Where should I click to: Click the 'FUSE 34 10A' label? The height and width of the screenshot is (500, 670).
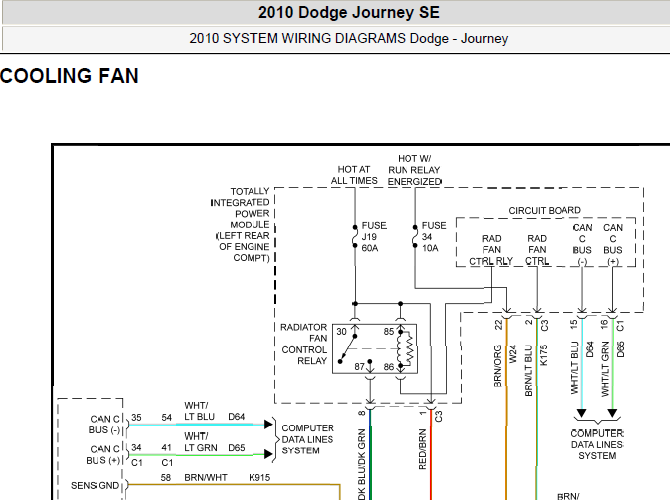click(x=434, y=237)
